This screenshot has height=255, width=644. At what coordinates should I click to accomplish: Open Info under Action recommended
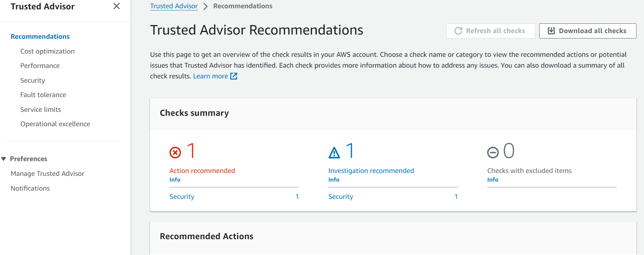pyautogui.click(x=175, y=180)
